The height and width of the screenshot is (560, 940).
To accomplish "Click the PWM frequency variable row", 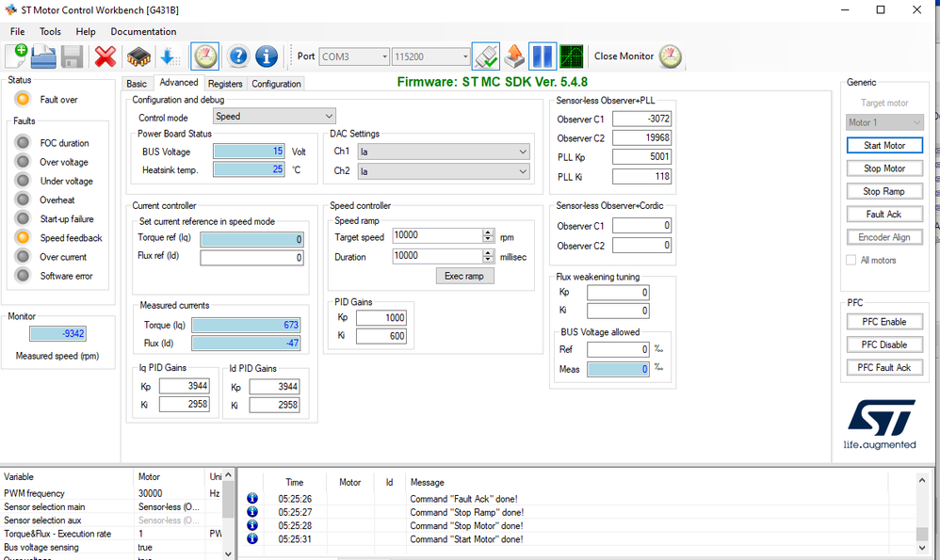I will 111,493.
